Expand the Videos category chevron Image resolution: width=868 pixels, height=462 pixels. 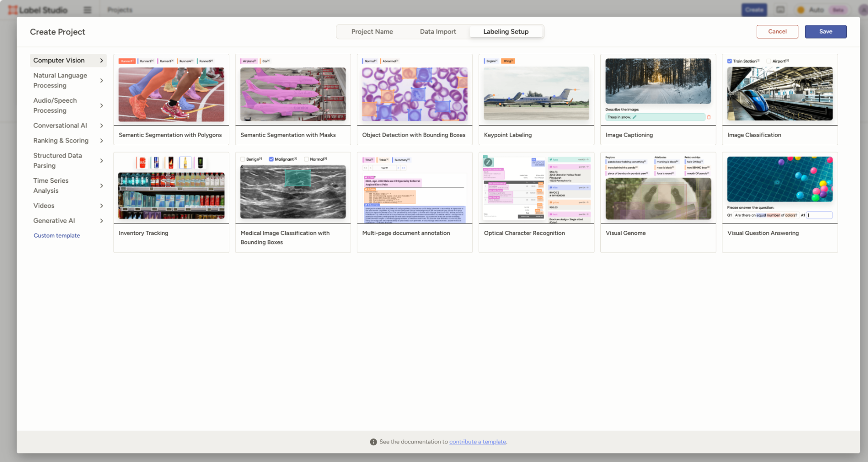[102, 206]
